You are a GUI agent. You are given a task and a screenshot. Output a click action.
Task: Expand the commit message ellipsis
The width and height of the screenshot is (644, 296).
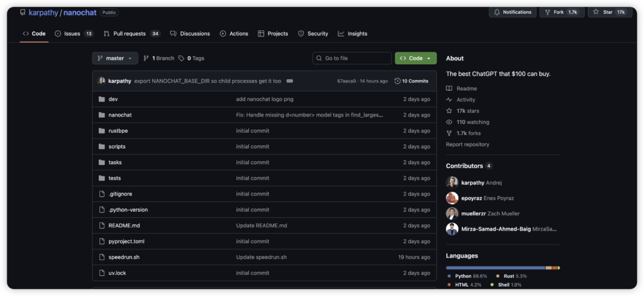[289, 81]
